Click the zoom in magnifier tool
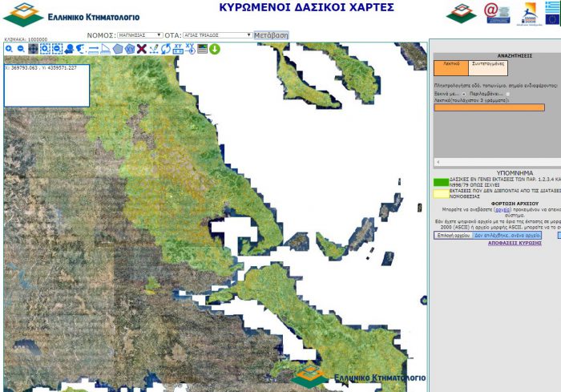 pyautogui.click(x=9, y=49)
